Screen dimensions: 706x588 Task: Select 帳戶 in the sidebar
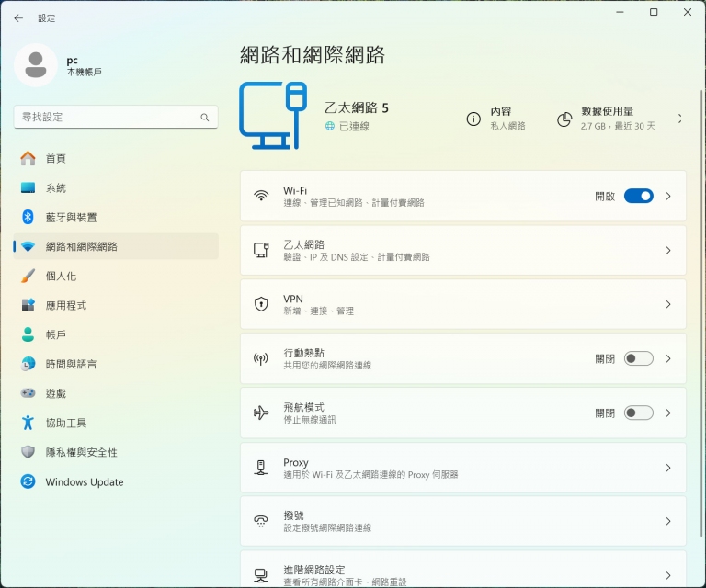tap(116, 334)
